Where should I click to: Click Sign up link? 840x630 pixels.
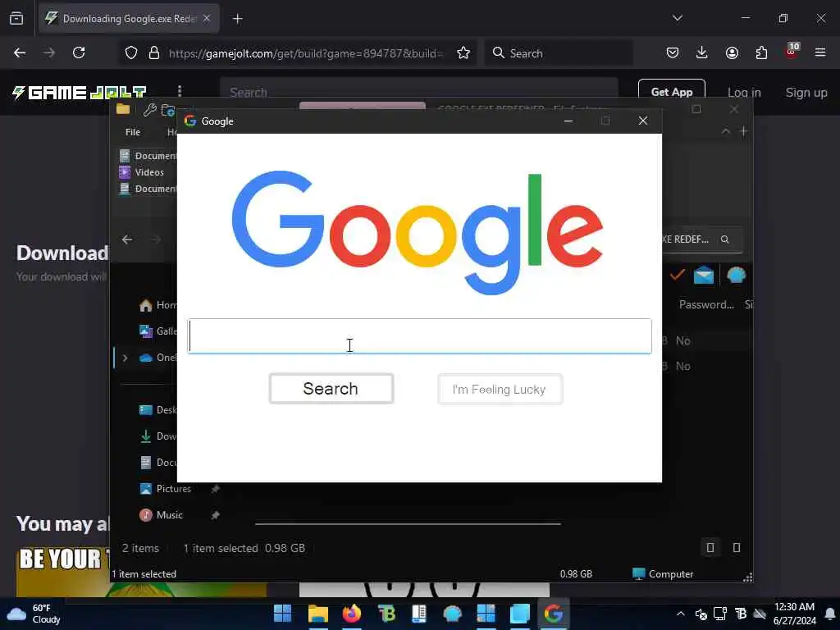point(806,93)
